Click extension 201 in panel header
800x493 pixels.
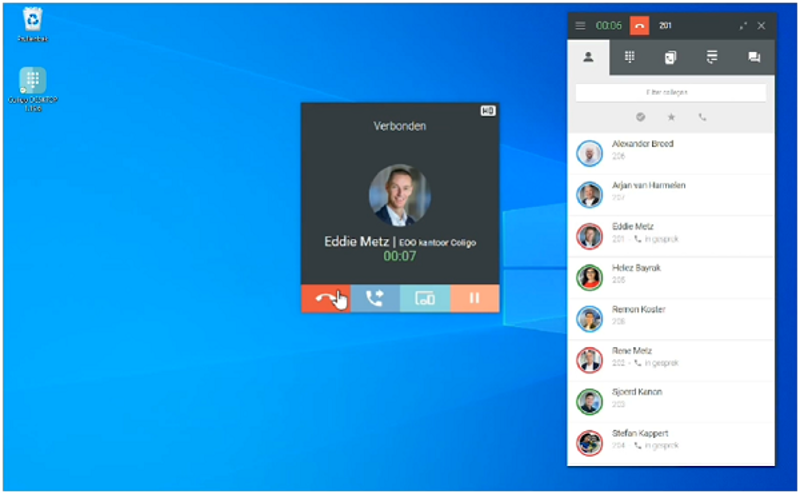click(x=665, y=26)
